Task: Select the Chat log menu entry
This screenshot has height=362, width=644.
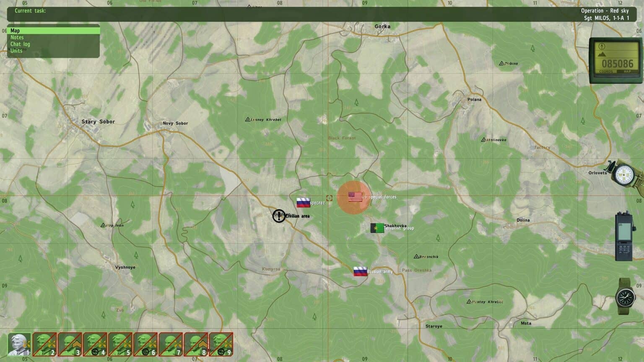Action: point(20,44)
